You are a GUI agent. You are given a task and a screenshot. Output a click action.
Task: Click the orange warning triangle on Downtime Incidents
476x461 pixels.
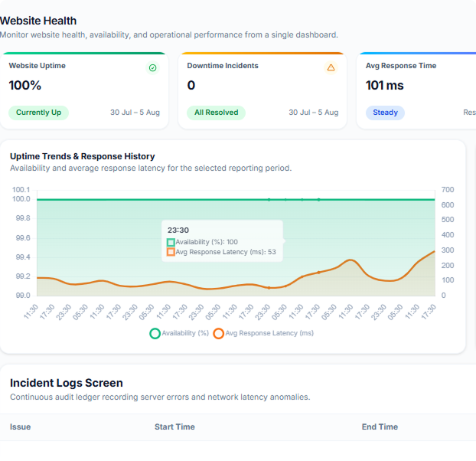(331, 67)
